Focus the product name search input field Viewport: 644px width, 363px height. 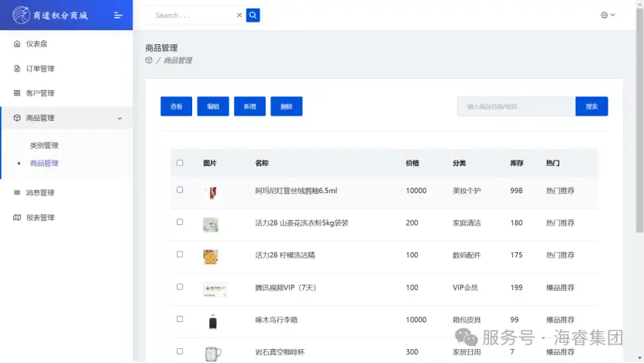(x=515, y=106)
